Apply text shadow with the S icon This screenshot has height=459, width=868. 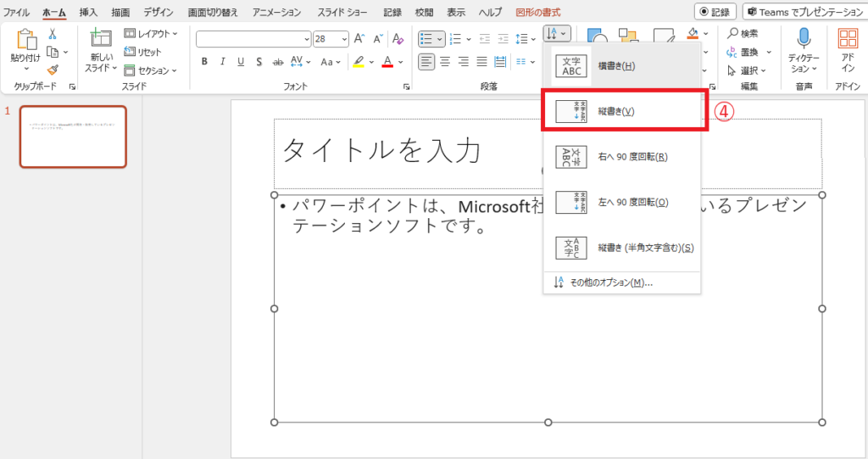(259, 62)
